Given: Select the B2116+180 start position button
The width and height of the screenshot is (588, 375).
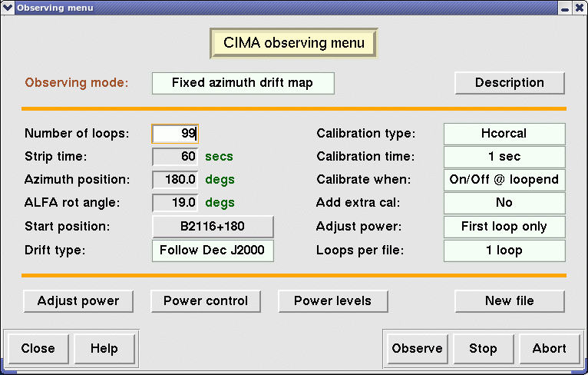Looking at the screenshot, I should coord(213,227).
